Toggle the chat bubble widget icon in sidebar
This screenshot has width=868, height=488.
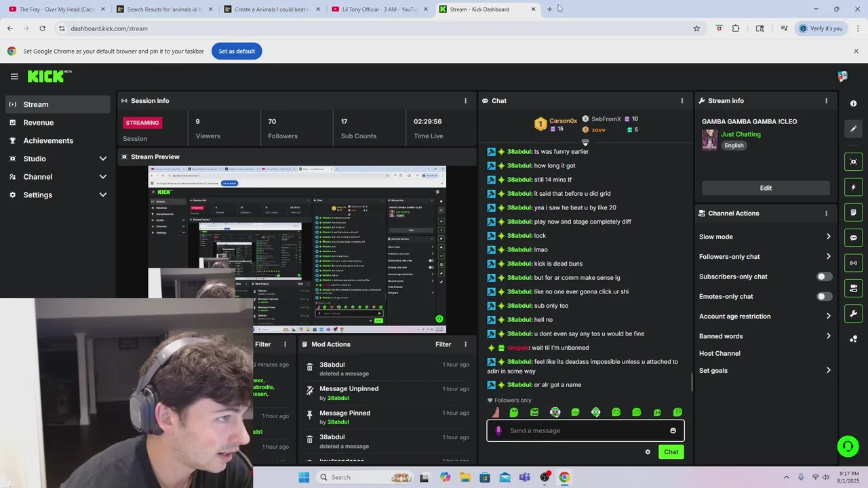coord(853,238)
